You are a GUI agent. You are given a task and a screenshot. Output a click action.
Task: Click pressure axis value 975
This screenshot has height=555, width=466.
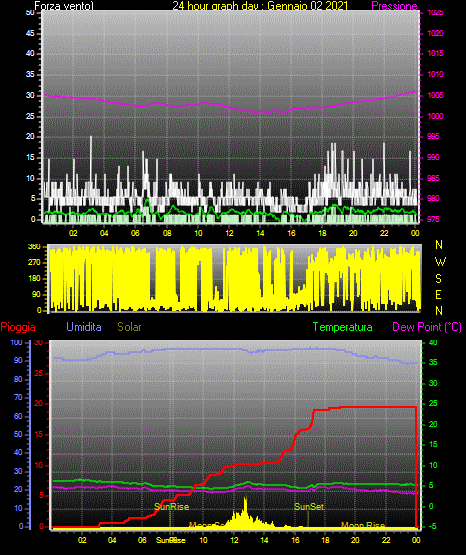(x=433, y=219)
